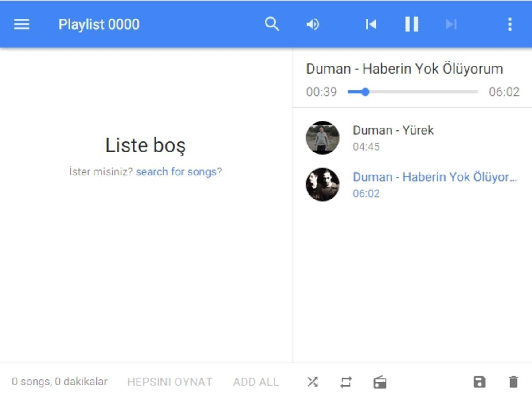Clear the queue with the trash icon
This screenshot has width=532, height=401.
pos(513,382)
